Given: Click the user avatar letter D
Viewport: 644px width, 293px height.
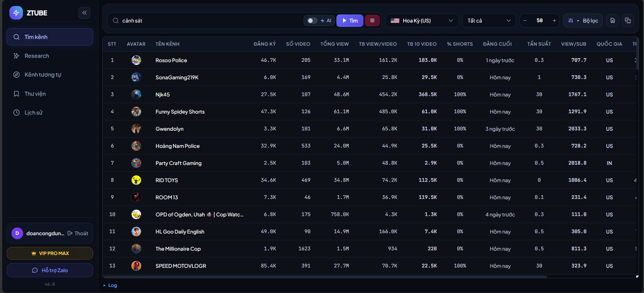Looking at the screenshot, I should (17, 233).
